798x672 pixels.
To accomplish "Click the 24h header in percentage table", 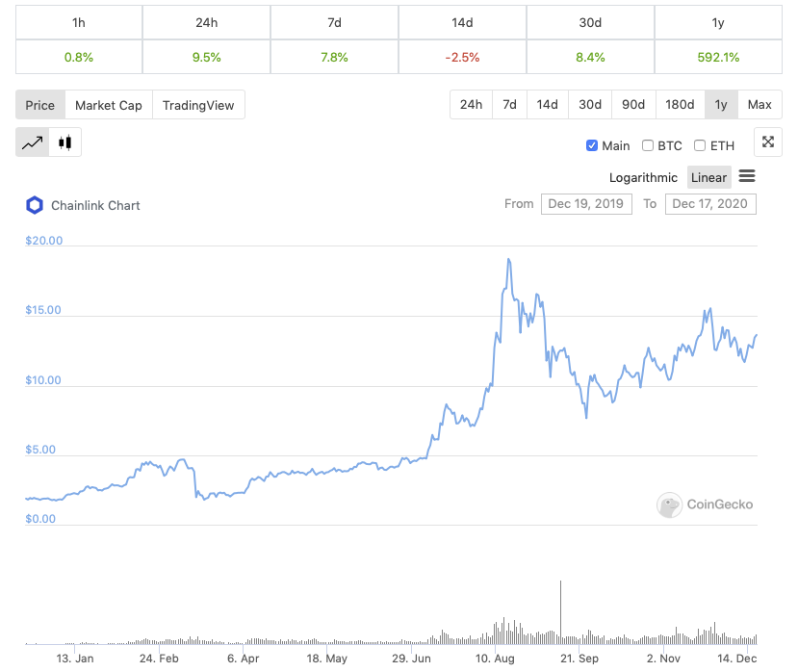I will click(x=207, y=22).
